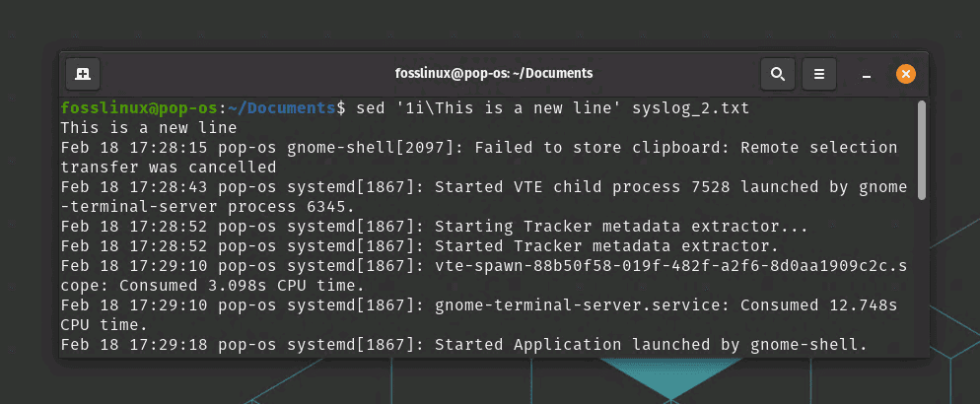Click the gnome-terminal-server.service log text
980x404 pixels.
[x=582, y=305]
